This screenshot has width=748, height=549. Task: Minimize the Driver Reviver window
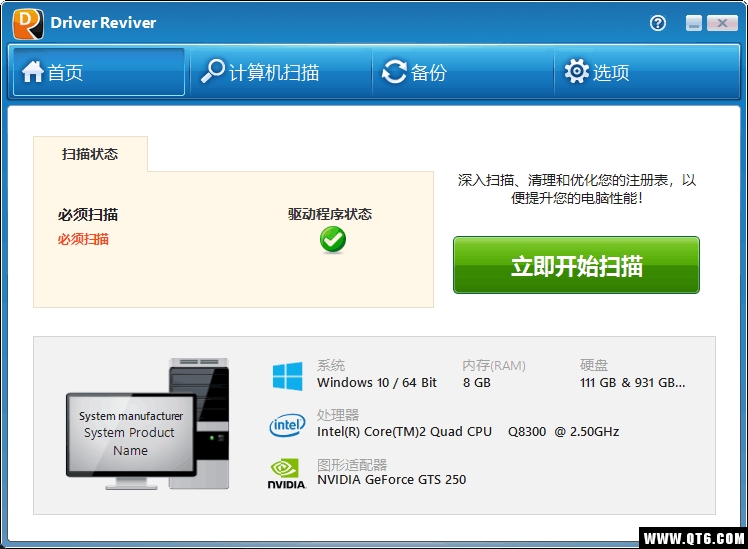(x=694, y=23)
